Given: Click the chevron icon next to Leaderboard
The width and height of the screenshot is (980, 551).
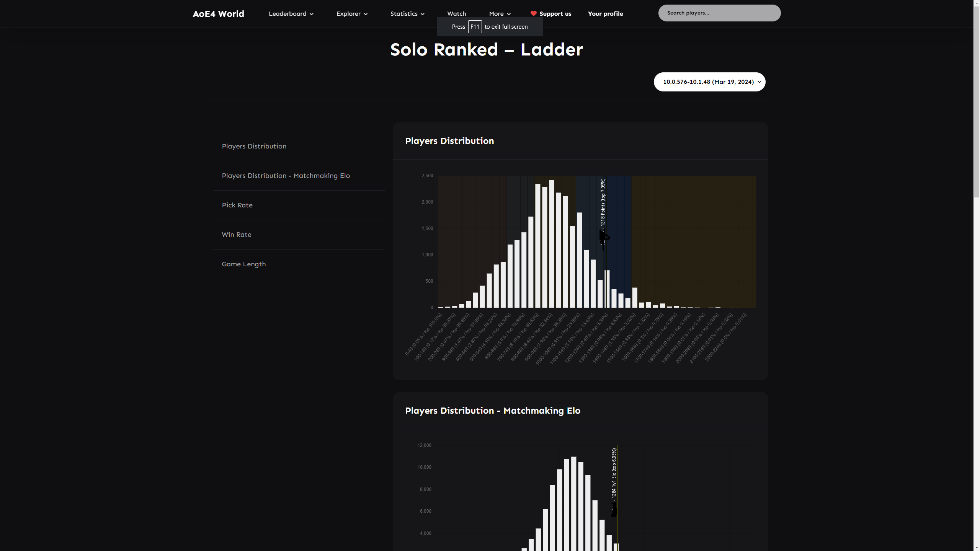Looking at the screenshot, I should [x=311, y=14].
